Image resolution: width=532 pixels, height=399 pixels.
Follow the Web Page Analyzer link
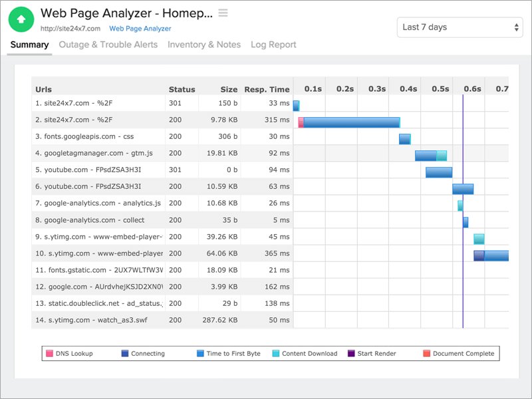[140, 29]
